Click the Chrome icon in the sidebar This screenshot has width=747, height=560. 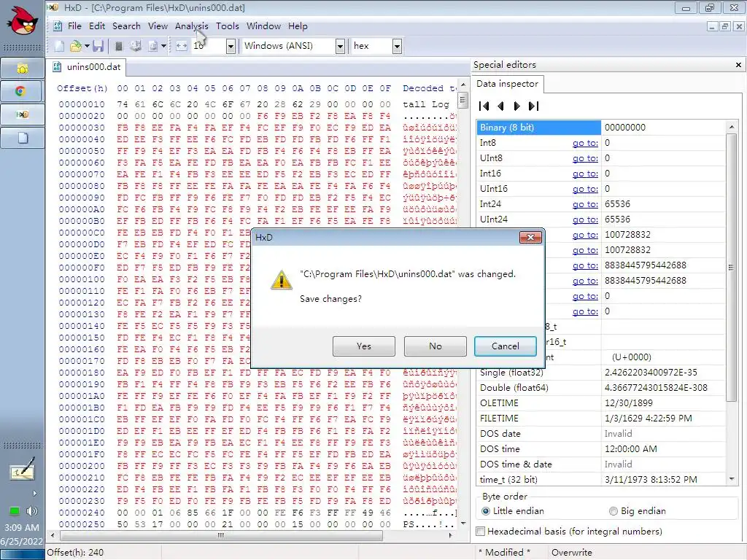21,91
